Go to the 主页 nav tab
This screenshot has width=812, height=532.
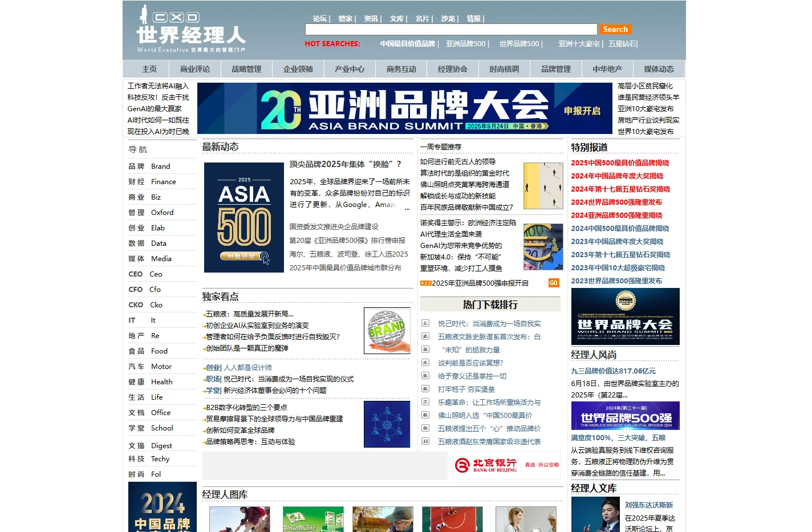[149, 69]
